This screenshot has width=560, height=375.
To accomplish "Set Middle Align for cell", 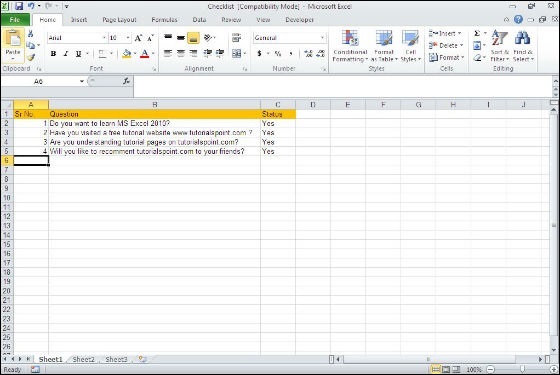I will click(x=181, y=37).
